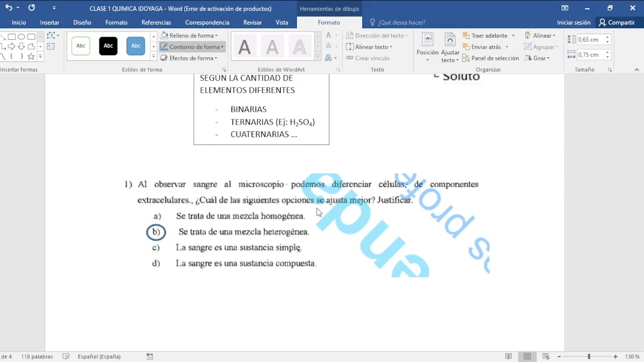644x362 pixels.
Task: Increase shape height with the up stepper
Action: 607,37
